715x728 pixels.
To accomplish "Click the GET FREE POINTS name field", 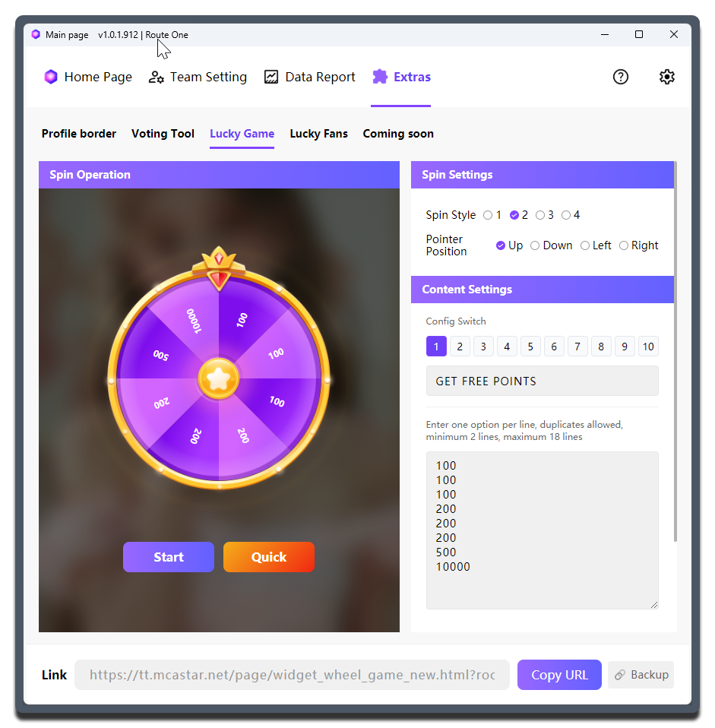I will point(542,381).
